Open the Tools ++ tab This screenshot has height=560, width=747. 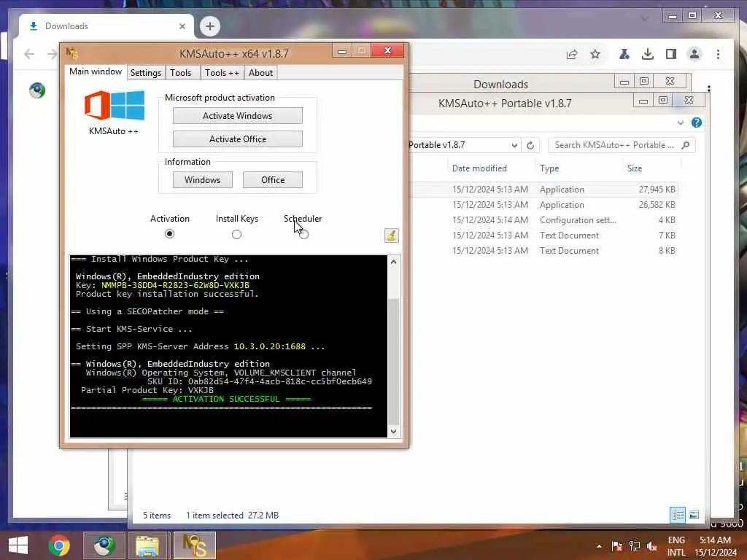coord(222,73)
